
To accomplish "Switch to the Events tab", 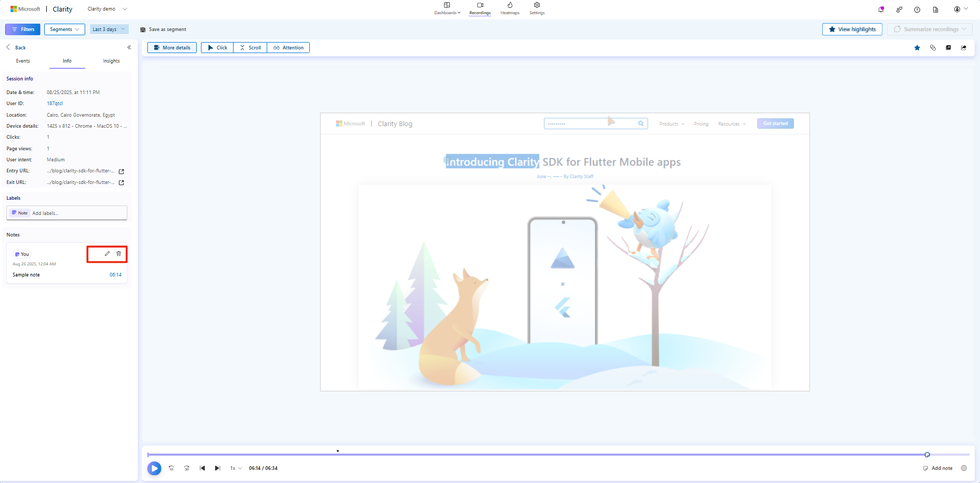I will pos(23,61).
